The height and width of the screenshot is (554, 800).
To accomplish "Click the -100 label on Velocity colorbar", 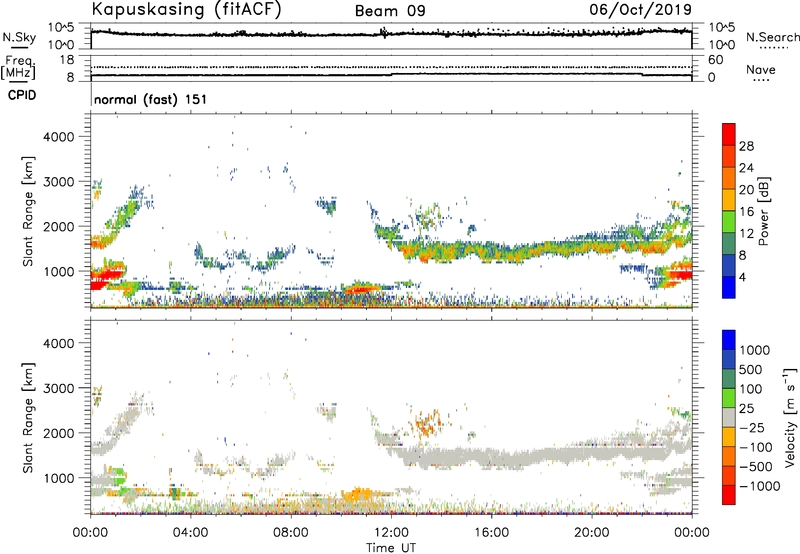I will [x=756, y=447].
